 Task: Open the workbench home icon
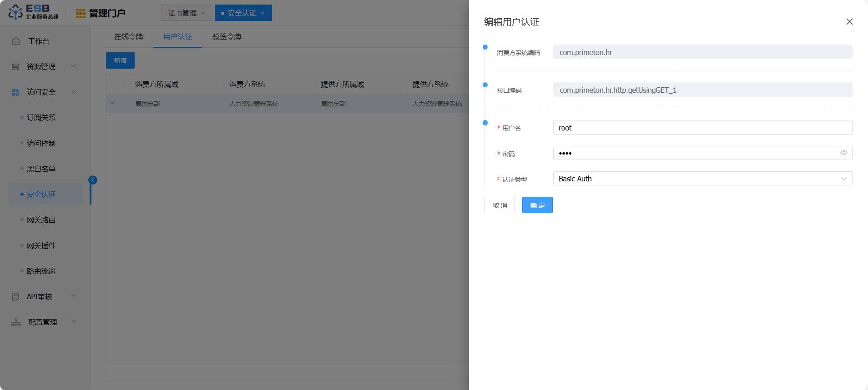(x=16, y=41)
